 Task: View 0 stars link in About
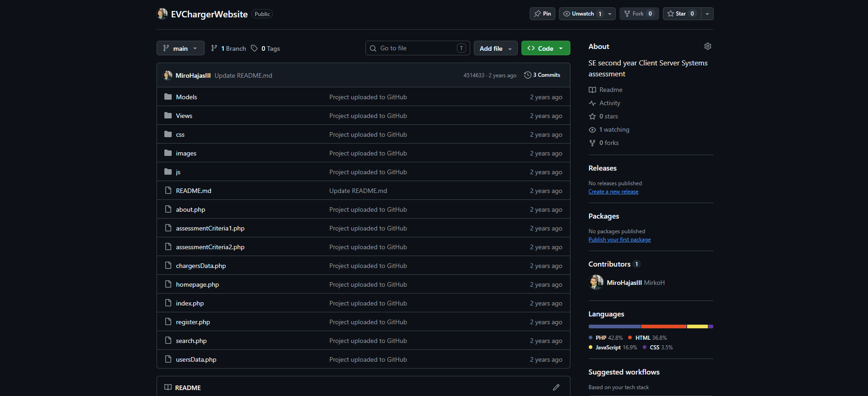coord(603,116)
